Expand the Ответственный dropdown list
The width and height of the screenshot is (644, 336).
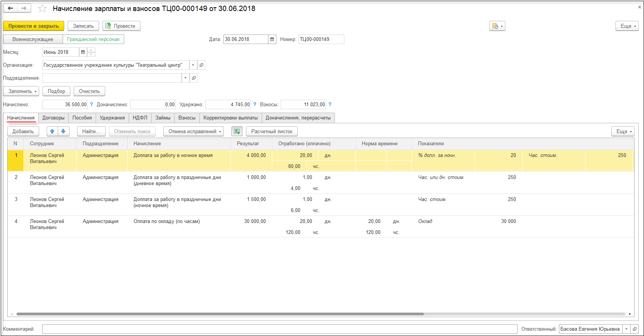[x=626, y=329]
